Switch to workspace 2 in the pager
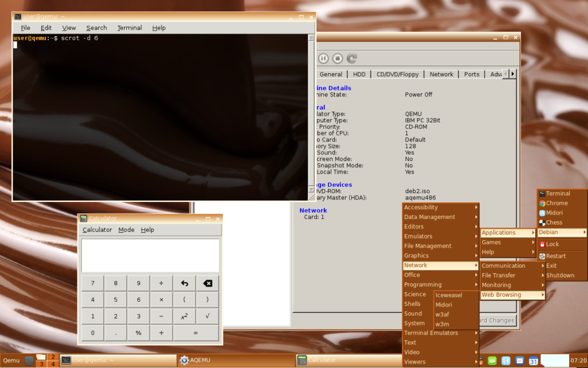Viewport: 588px width, 368px height. coord(52,357)
